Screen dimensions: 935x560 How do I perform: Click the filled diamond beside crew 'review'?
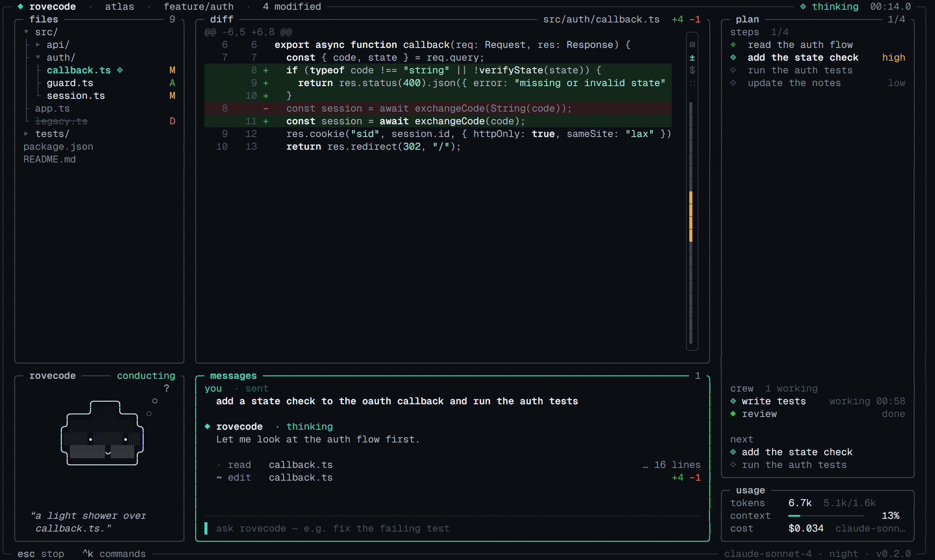click(733, 414)
